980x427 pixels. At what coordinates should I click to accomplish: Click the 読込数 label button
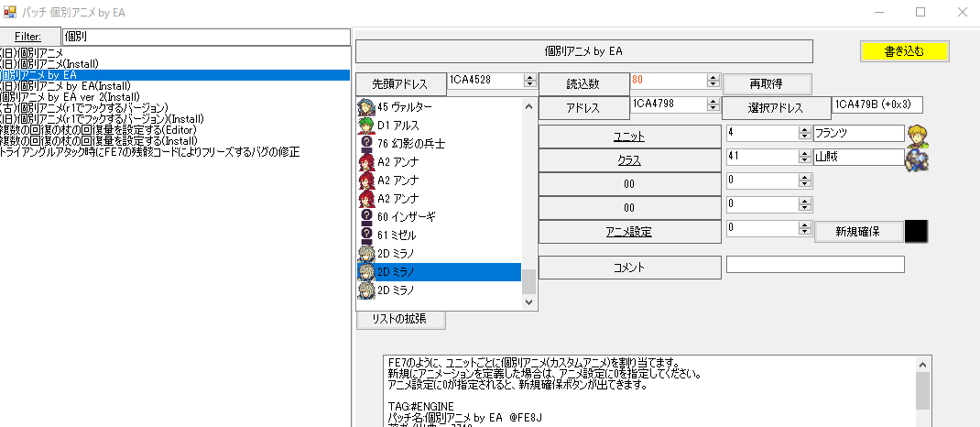(583, 83)
